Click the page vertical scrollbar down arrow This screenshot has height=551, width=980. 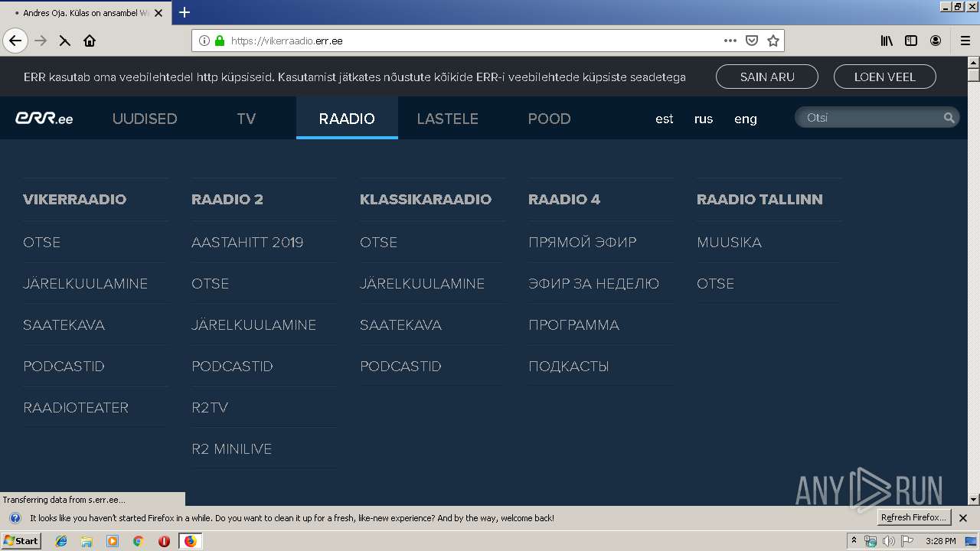click(973, 500)
